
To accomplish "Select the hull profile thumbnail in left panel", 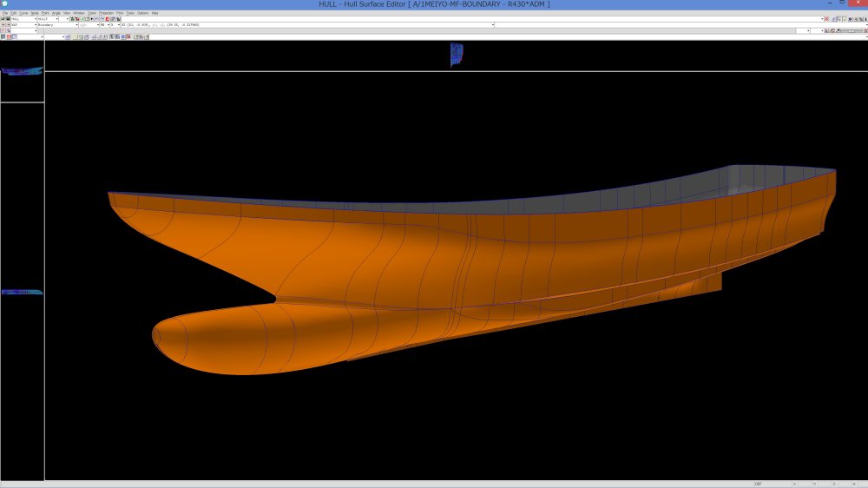I will tap(22, 71).
